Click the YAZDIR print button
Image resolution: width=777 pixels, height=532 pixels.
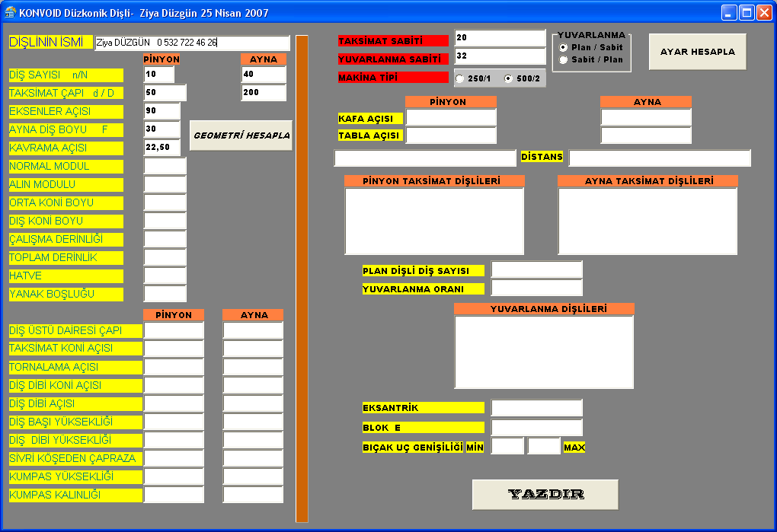(x=545, y=494)
